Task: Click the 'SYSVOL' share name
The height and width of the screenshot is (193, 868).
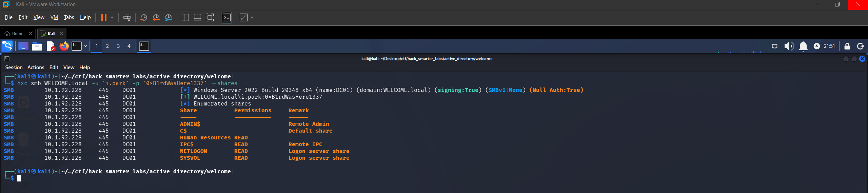Action: [190, 158]
